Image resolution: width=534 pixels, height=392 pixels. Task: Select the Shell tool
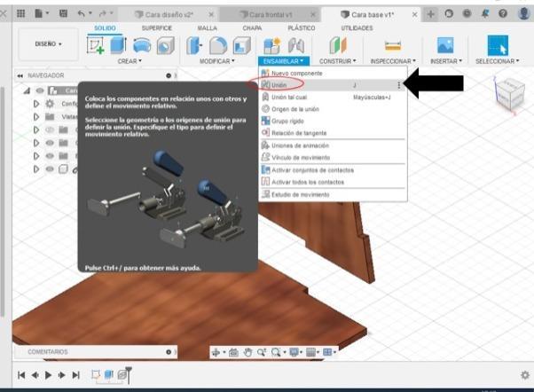(x=242, y=45)
